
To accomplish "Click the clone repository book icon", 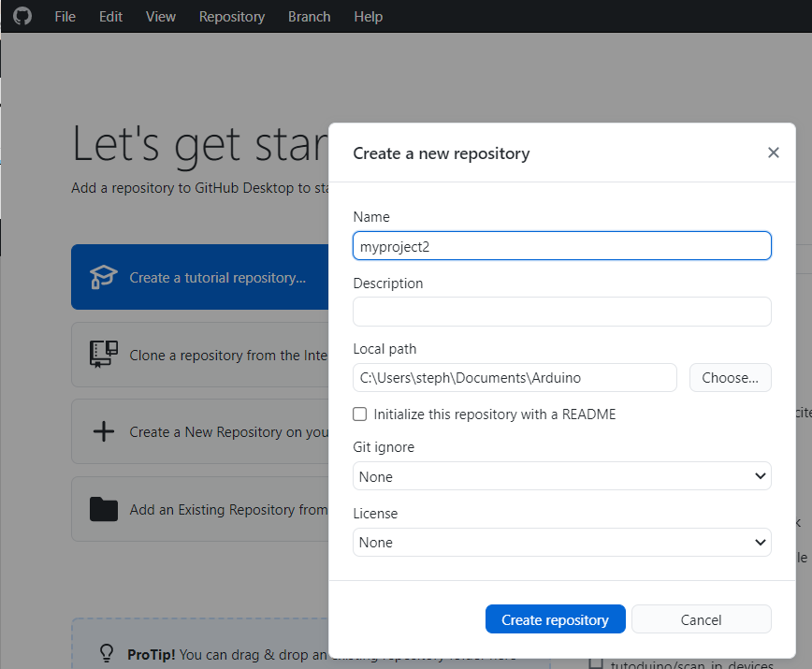I will [104, 355].
